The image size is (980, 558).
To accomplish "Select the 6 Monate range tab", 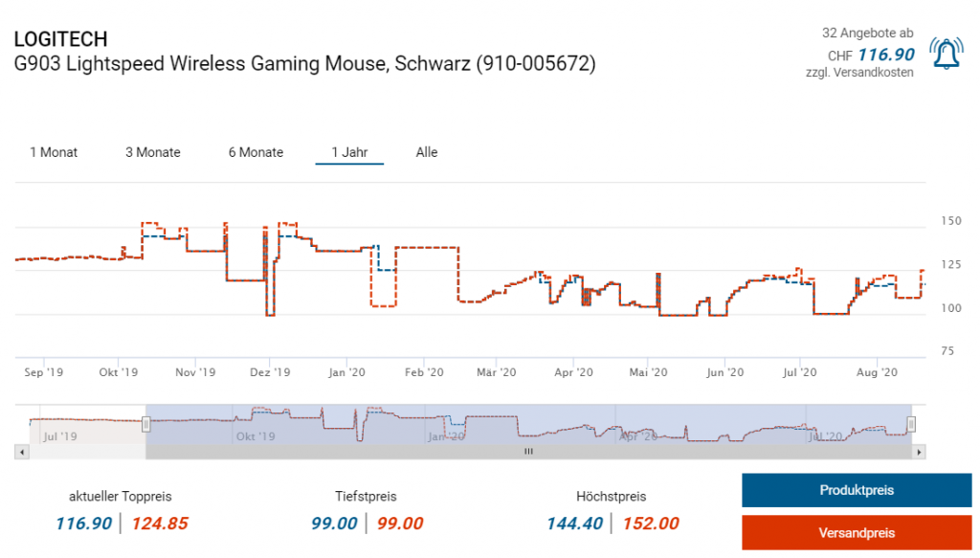I will click(x=256, y=152).
